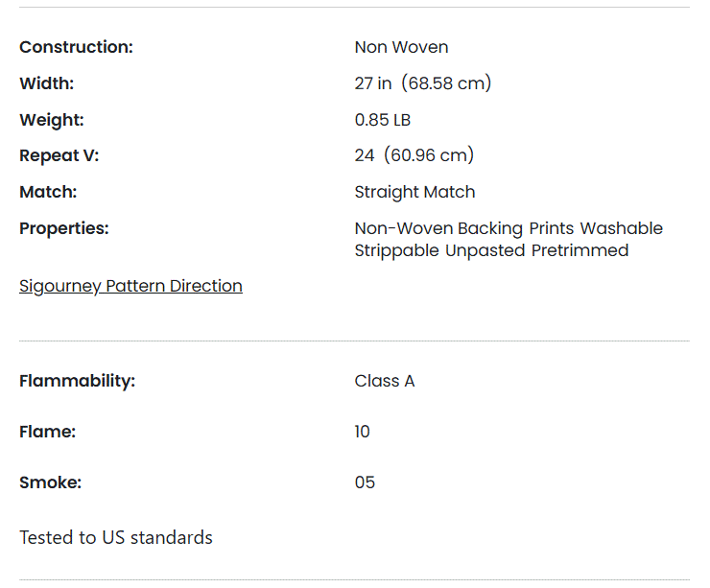Click the Properties label
This screenshot has width=710, height=588.
tap(64, 228)
